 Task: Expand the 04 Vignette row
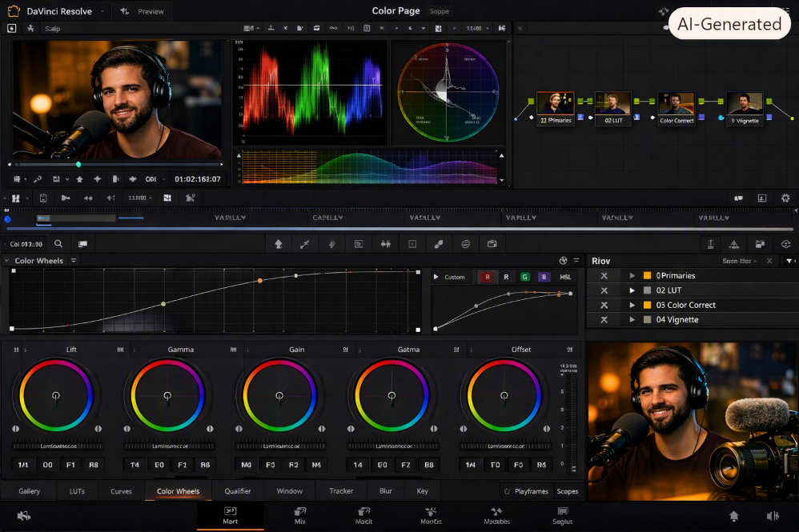click(632, 320)
